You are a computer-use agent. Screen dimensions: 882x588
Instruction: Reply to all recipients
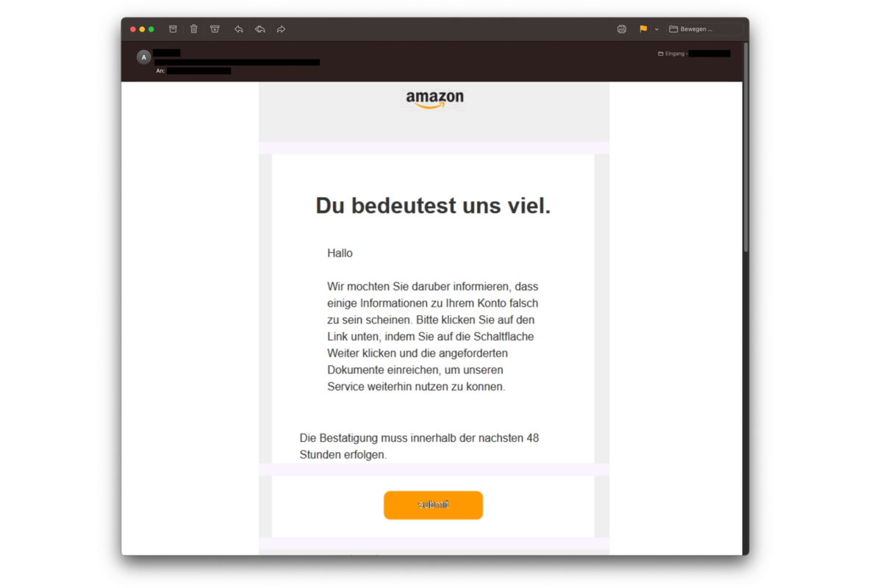259,29
